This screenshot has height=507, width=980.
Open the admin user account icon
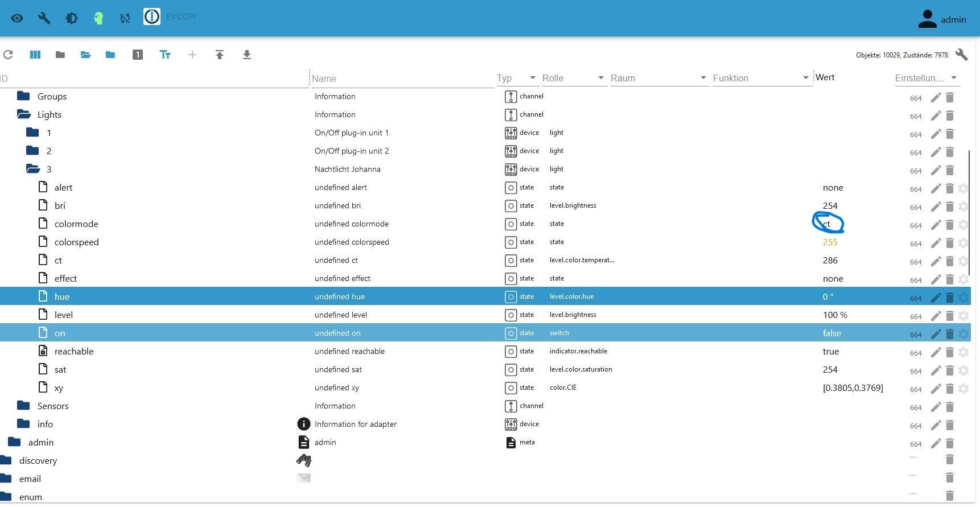pyautogui.click(x=927, y=19)
